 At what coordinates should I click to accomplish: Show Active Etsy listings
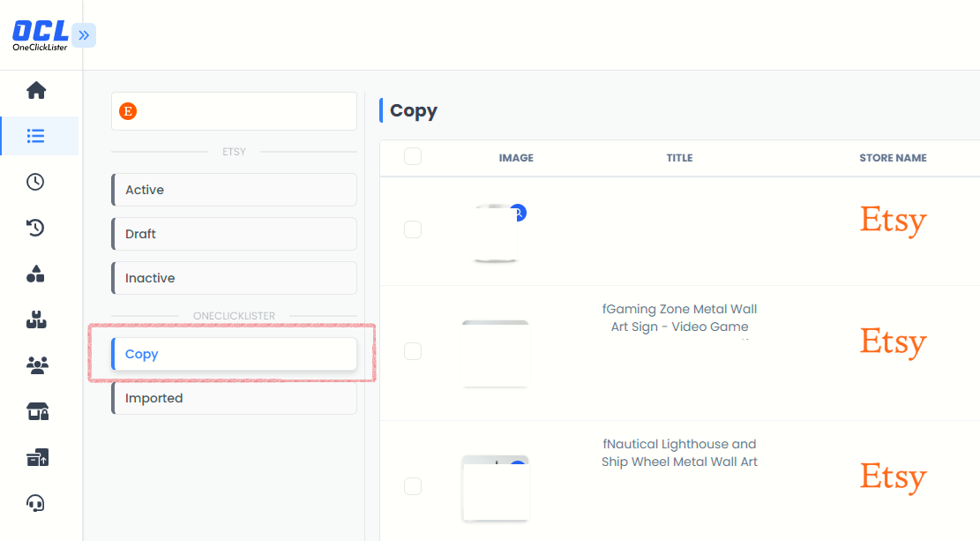tap(235, 190)
